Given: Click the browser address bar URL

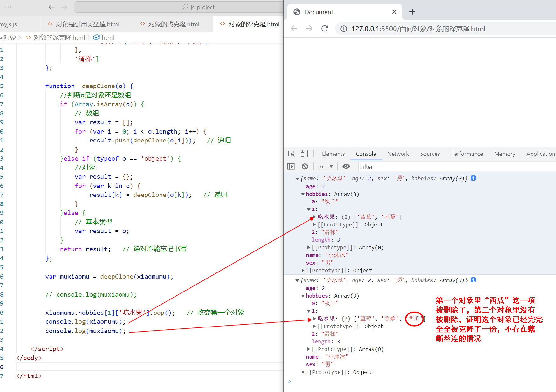Looking at the screenshot, I should tap(418, 29).
